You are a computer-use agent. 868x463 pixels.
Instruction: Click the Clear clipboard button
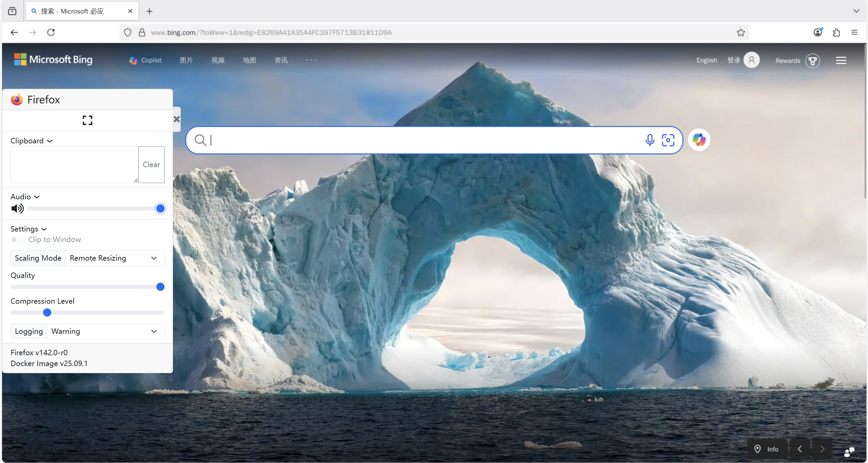coord(151,165)
